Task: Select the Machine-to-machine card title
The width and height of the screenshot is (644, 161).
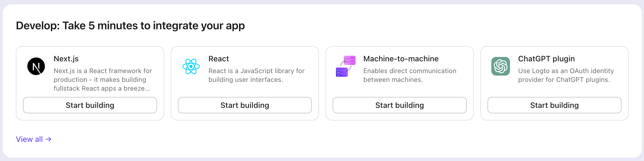Action: click(x=401, y=59)
